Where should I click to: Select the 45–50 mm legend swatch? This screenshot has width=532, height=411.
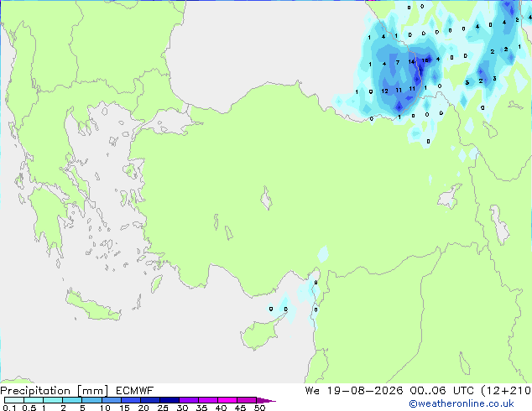[x=247, y=400]
